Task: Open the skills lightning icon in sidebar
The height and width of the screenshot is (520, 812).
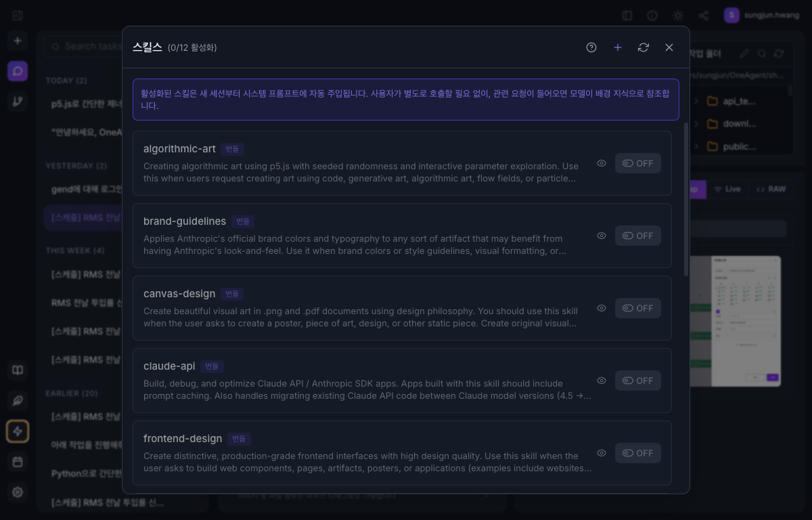Action: click(18, 431)
